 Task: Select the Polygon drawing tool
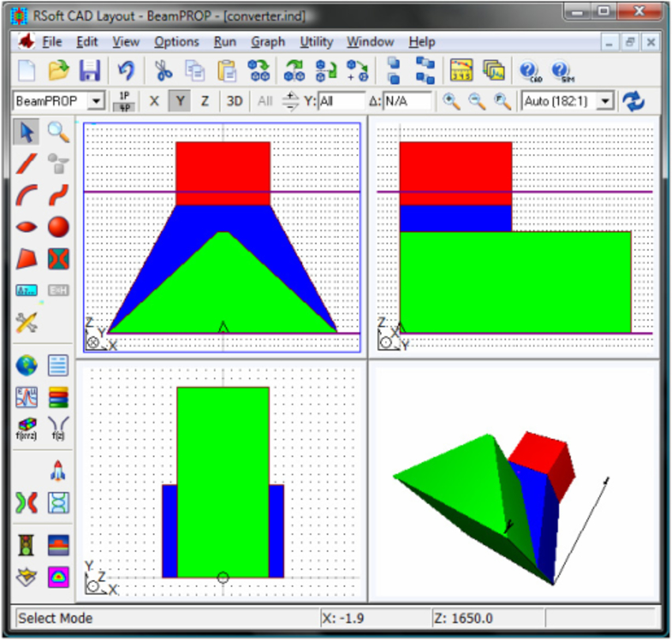click(26, 259)
